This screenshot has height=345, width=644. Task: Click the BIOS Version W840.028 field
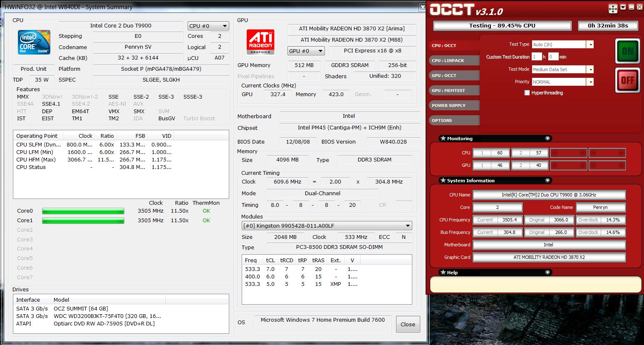(393, 141)
